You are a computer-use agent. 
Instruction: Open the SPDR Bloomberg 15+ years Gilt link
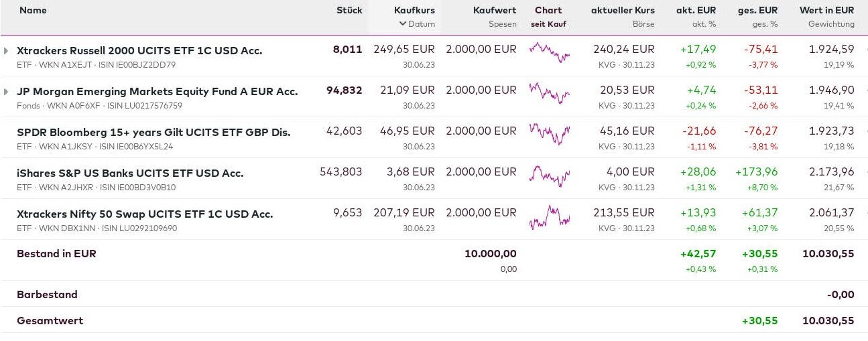tap(153, 133)
